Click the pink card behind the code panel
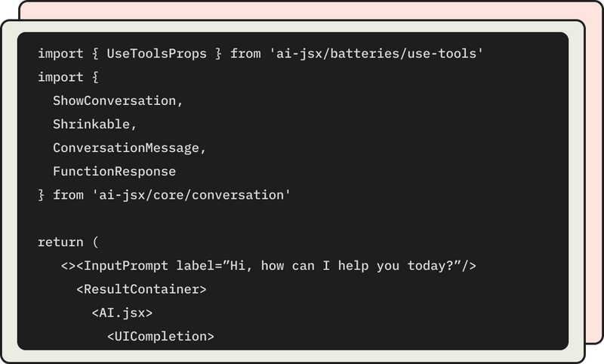This screenshot has height=364, width=604. [594, 174]
